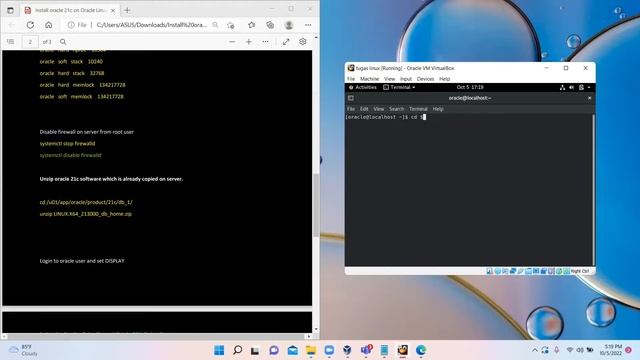
Task: Open VirtualBox File menu
Action: [351, 79]
